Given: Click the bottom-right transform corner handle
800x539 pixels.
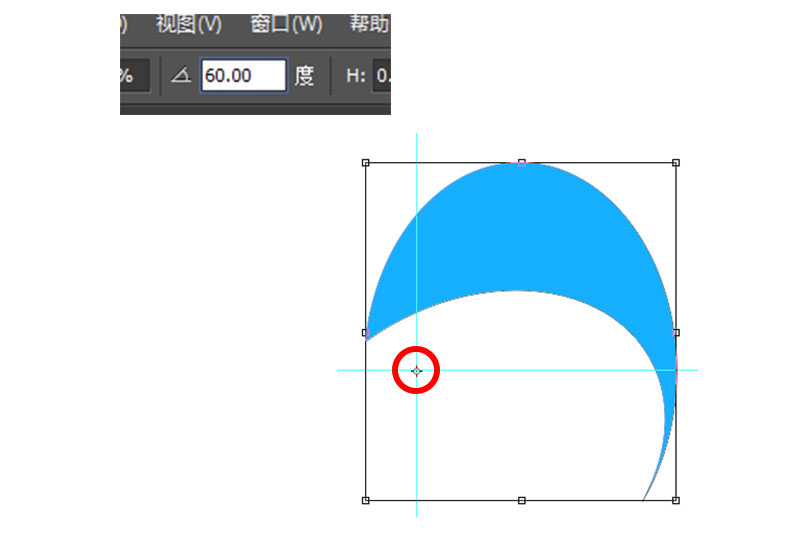Looking at the screenshot, I should point(676,499).
